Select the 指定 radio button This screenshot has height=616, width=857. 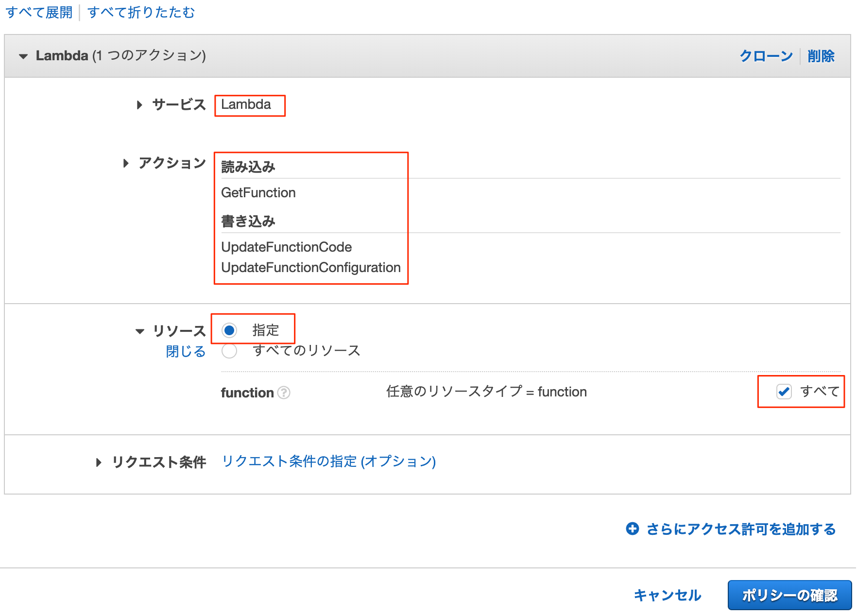click(x=229, y=330)
